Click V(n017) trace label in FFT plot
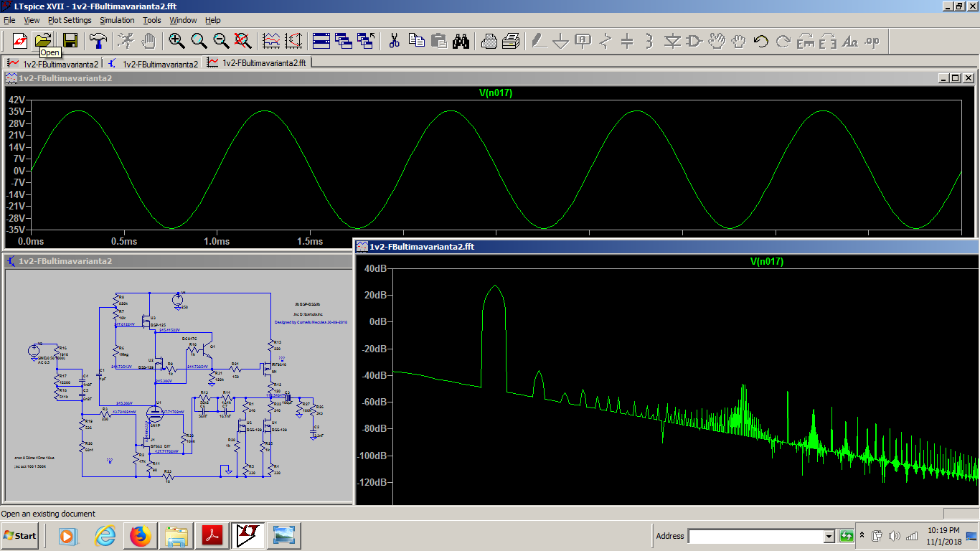This screenshot has height=551, width=980. (767, 262)
